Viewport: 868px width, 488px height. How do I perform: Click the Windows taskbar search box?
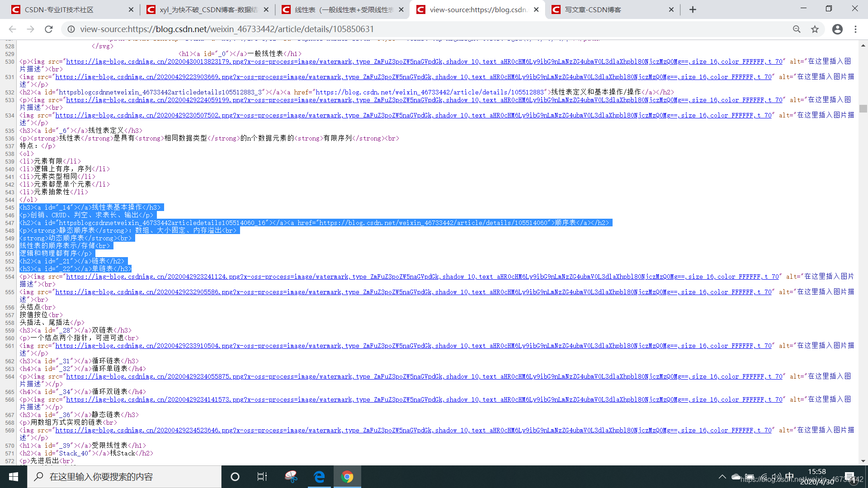point(124,477)
